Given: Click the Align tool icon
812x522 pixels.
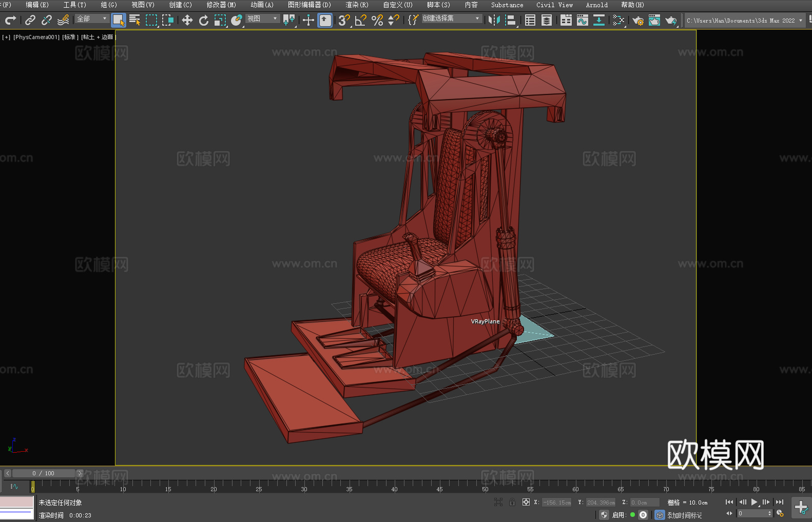Looking at the screenshot, I should click(511, 20).
